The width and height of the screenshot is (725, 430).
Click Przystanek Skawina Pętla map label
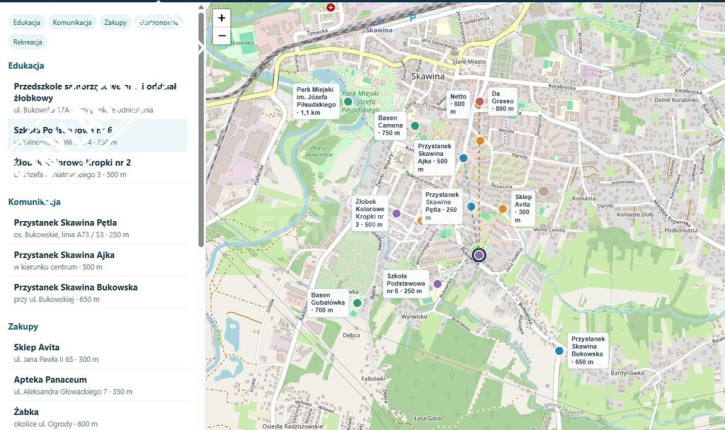(x=442, y=206)
